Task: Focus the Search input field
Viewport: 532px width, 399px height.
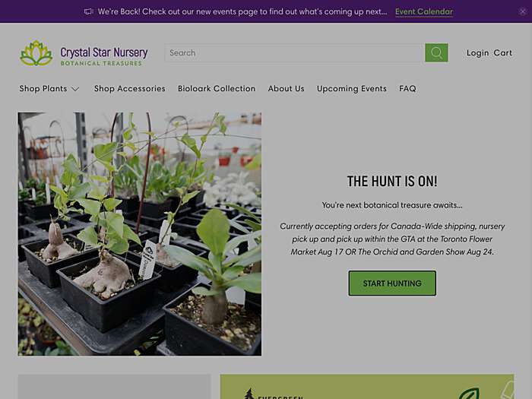Action: (295, 52)
